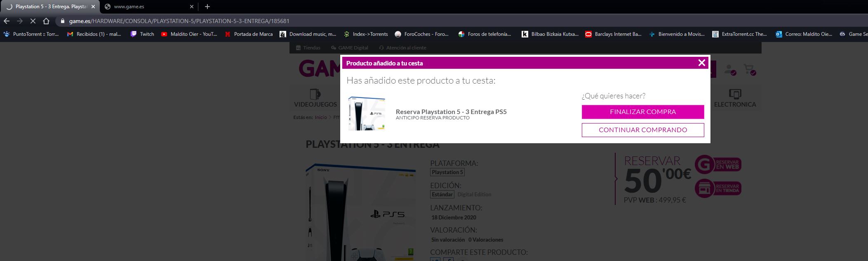
Task: Click CONTINUAR COMPRANDO button
Action: 643,130
